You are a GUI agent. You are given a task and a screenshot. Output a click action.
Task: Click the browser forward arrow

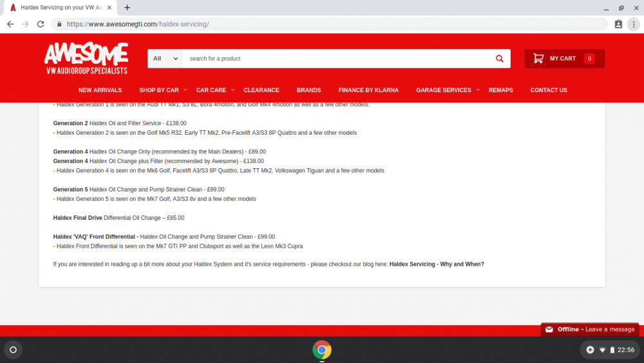(26, 25)
